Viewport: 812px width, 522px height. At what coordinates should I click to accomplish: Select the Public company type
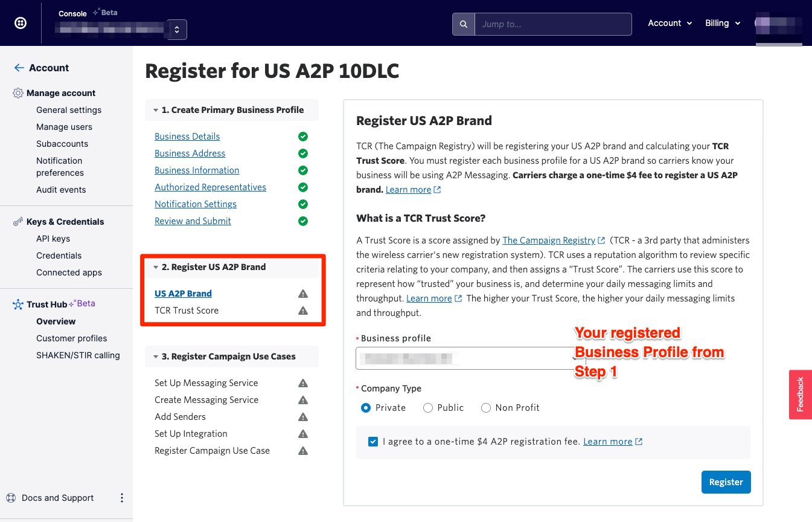pos(427,408)
